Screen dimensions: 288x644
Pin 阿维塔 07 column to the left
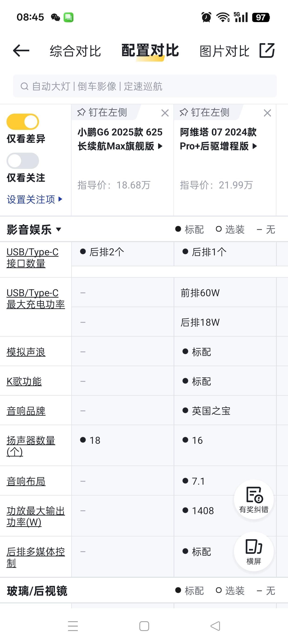coord(204,112)
